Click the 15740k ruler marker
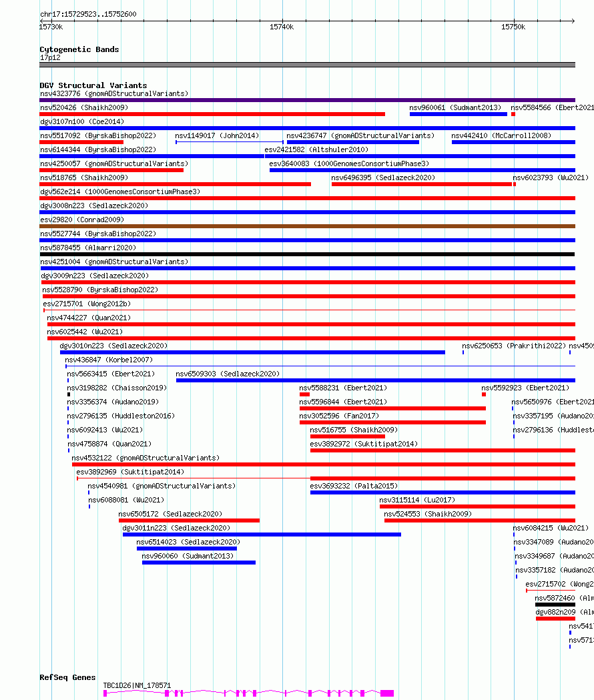Image resolution: width=594 pixels, height=700 pixels. tap(282, 27)
